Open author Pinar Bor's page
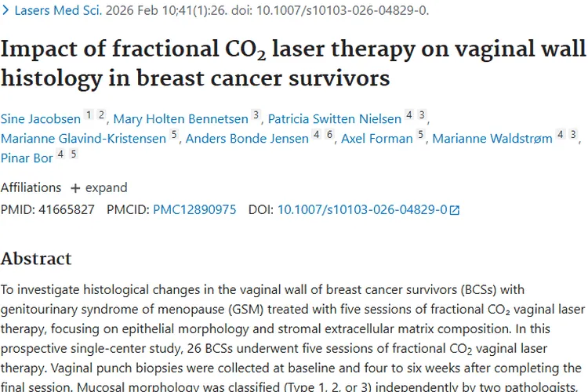The image size is (588, 392). click(x=27, y=158)
